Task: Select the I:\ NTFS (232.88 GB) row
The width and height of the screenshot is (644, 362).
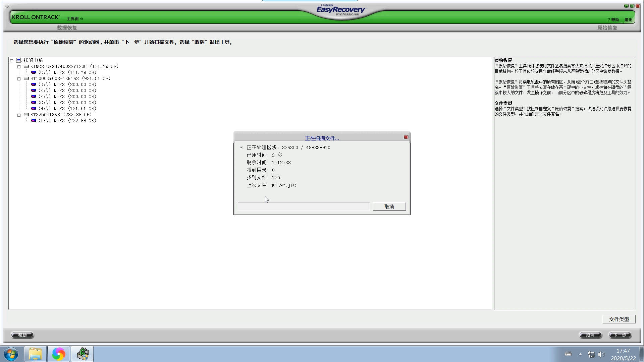Action: pos(67,121)
